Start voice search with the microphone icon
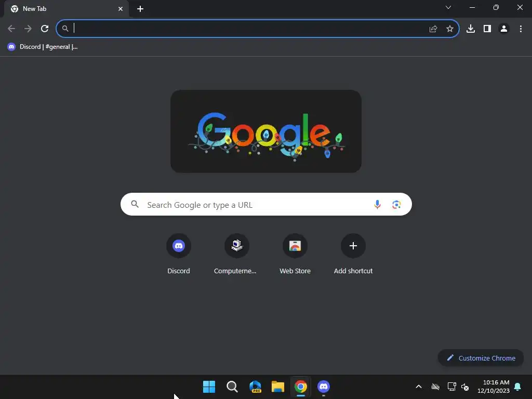This screenshot has width=532, height=399. (377, 205)
